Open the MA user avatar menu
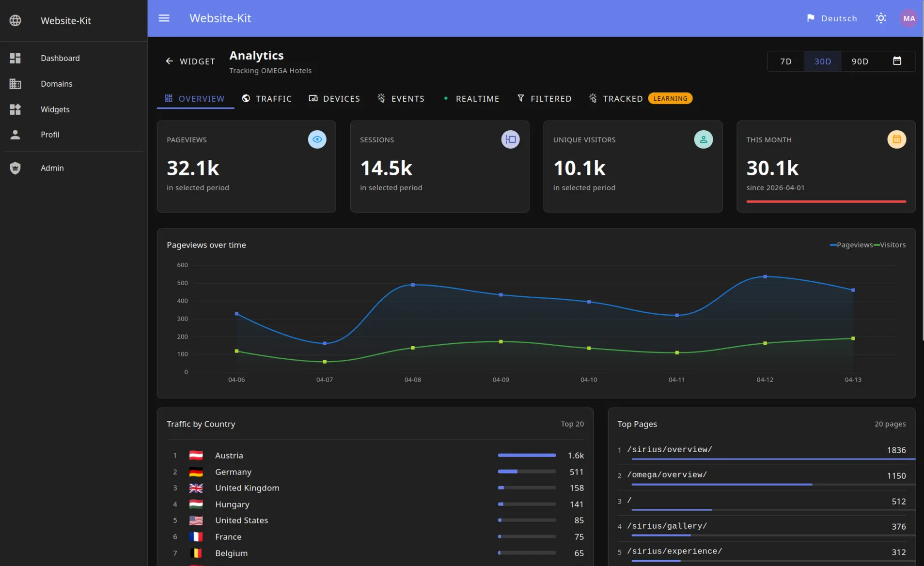The height and width of the screenshot is (566, 924). [908, 18]
